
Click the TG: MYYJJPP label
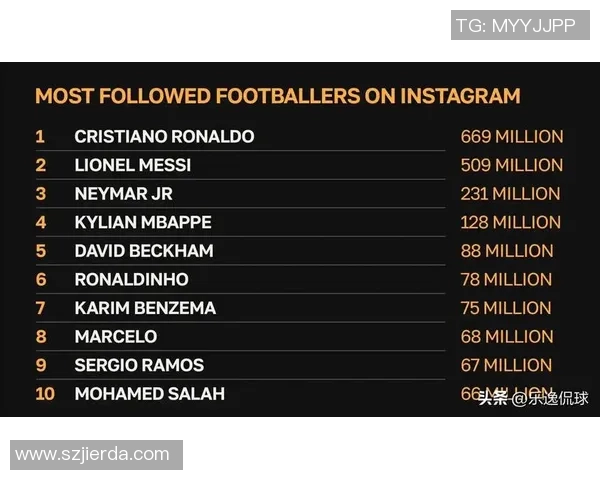click(515, 26)
